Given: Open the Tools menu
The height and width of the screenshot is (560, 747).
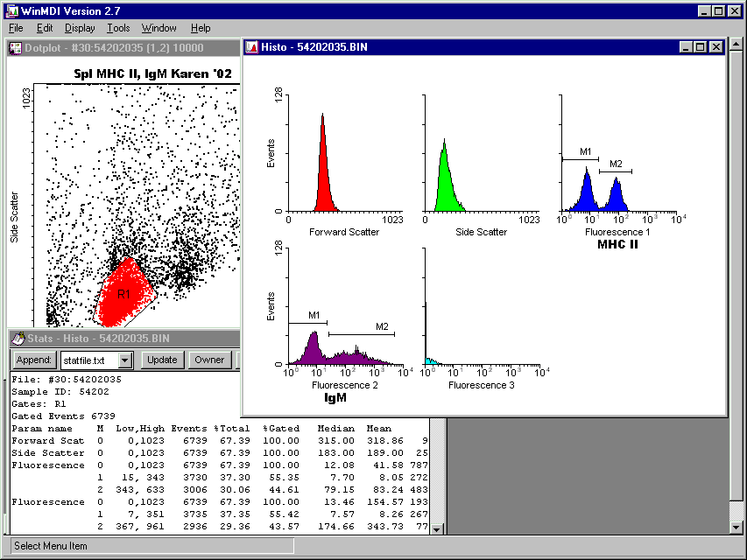Looking at the screenshot, I should click(118, 28).
